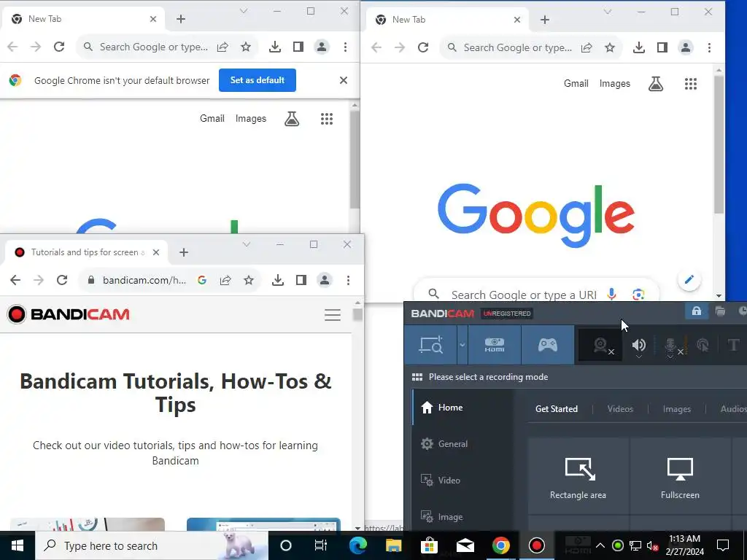Open new tab in Bandicam tutorials window
This screenshot has height=560, width=747.
point(184,252)
